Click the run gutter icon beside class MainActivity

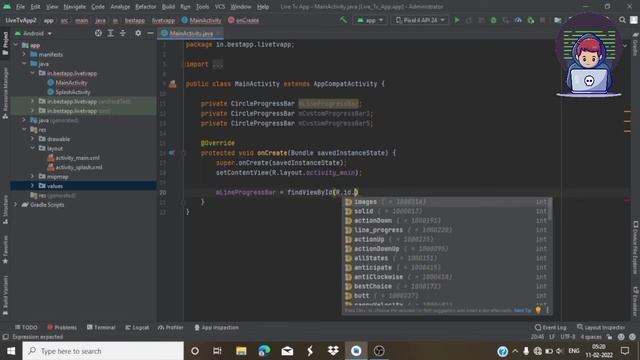click(x=173, y=84)
